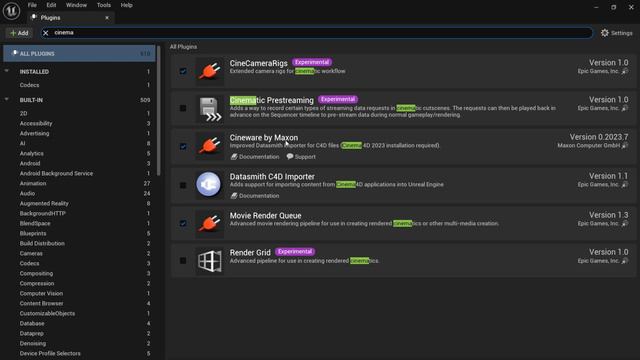Select the Codecs category under INSTALLED

pos(79,85)
